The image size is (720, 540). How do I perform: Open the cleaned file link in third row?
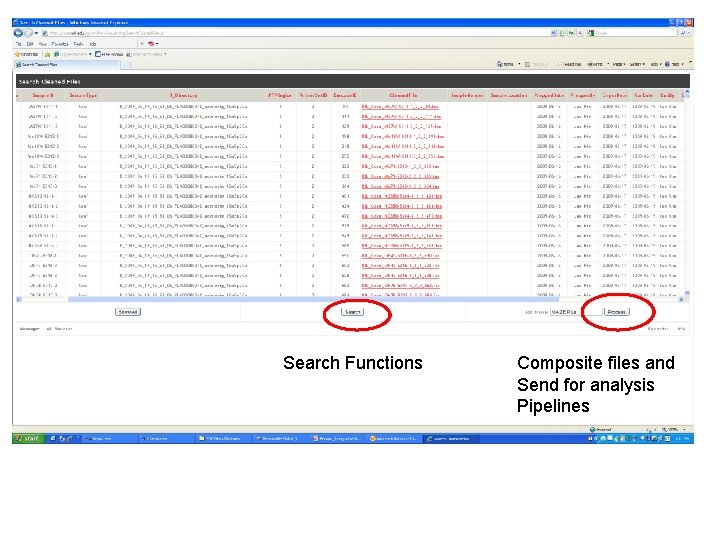pos(401,127)
